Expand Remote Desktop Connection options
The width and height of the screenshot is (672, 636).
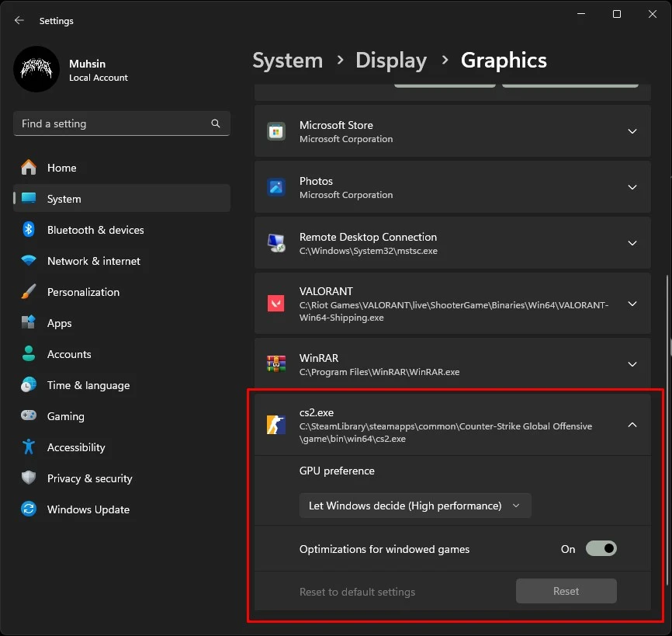point(632,243)
